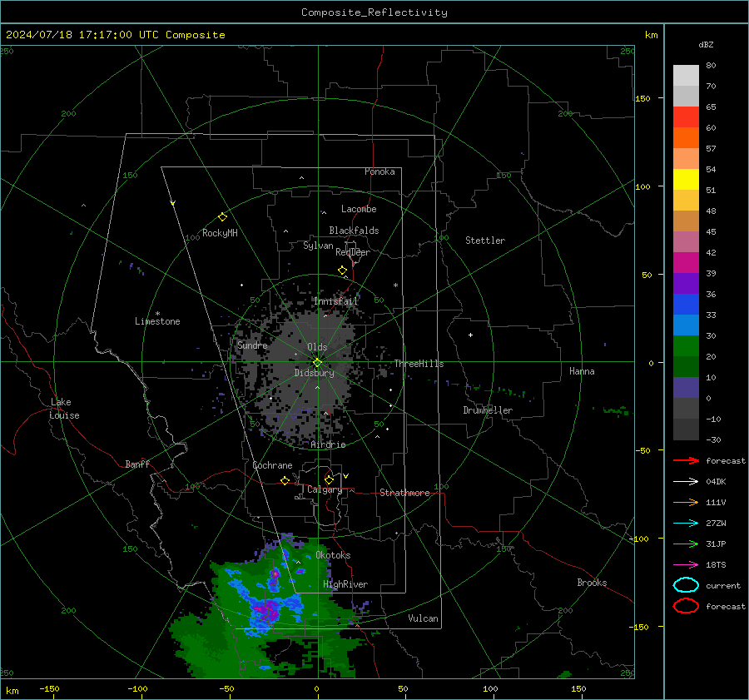Click the yellow diamond marker below Cochrane
Screen dimensions: 749x700
click(285, 480)
